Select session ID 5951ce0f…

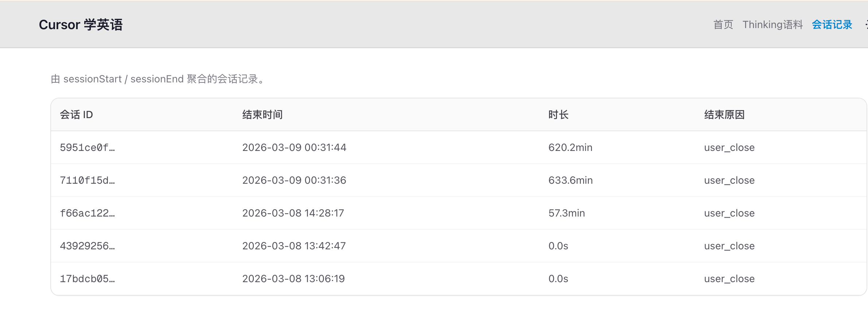88,148
